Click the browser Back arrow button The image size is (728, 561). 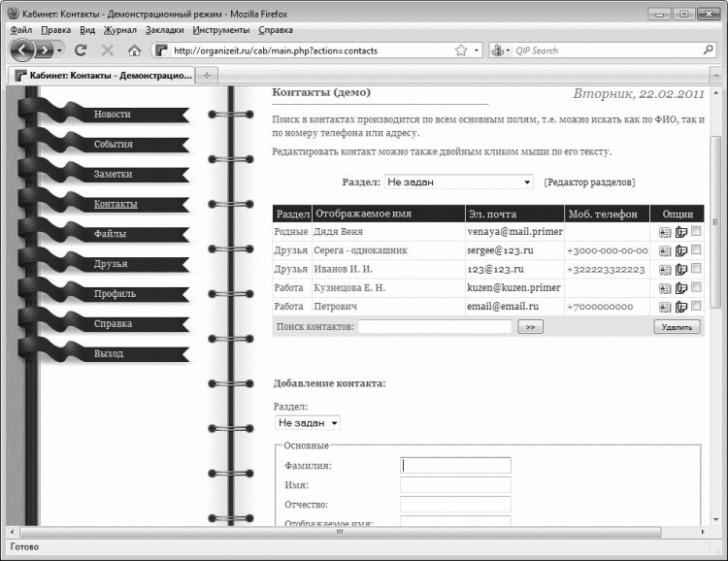coord(21,50)
